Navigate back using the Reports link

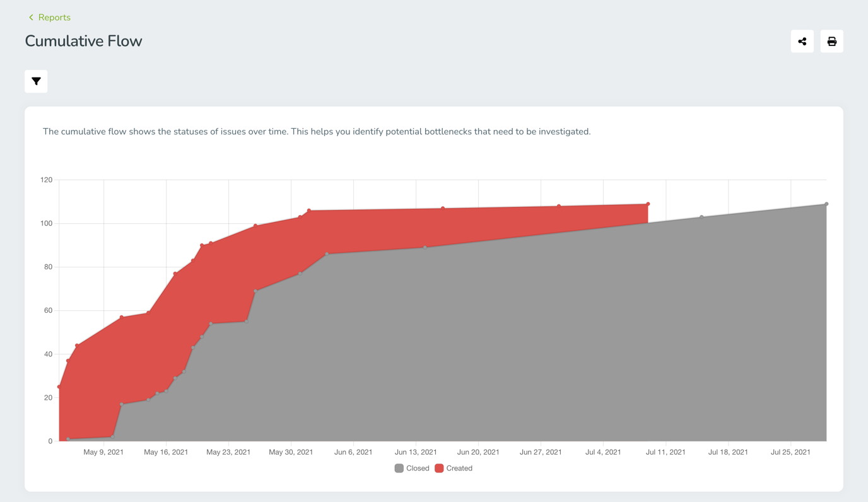pos(54,16)
